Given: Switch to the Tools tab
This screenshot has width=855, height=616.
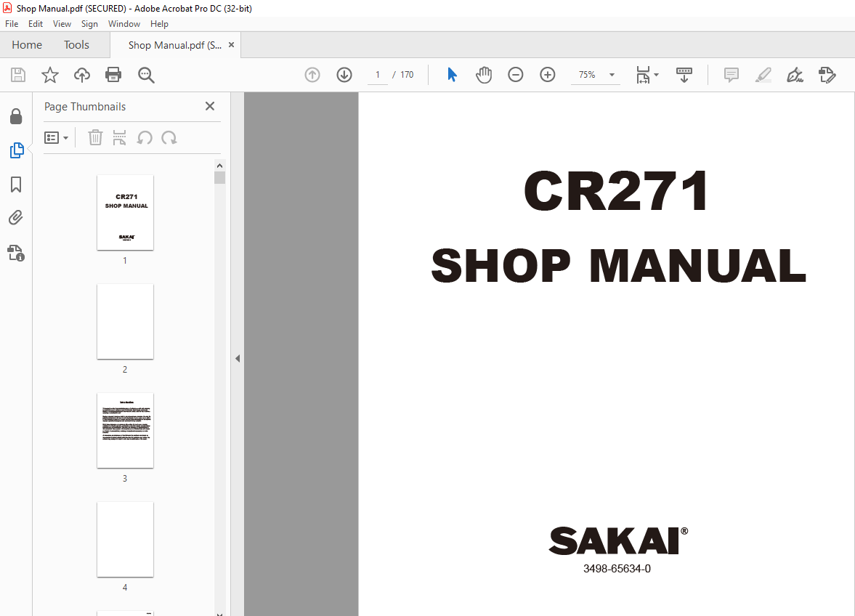Looking at the screenshot, I should pos(76,45).
